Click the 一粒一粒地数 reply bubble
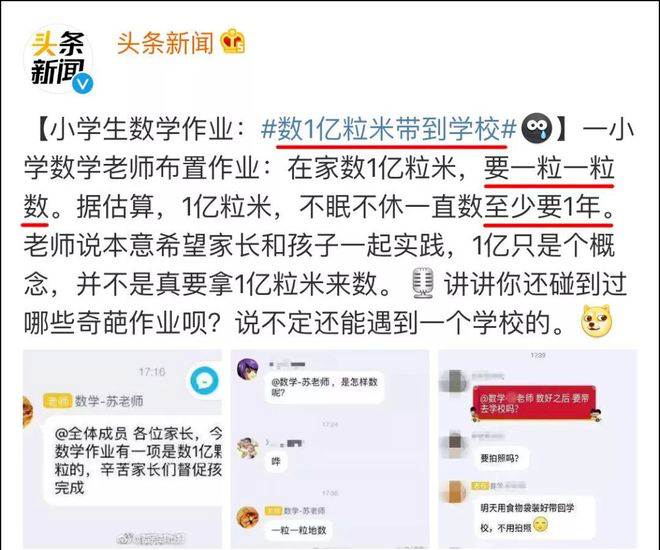660x550 pixels. 299,530
